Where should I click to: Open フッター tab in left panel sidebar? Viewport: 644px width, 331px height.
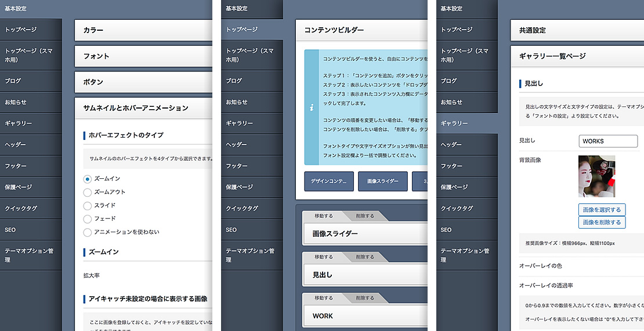(31, 166)
